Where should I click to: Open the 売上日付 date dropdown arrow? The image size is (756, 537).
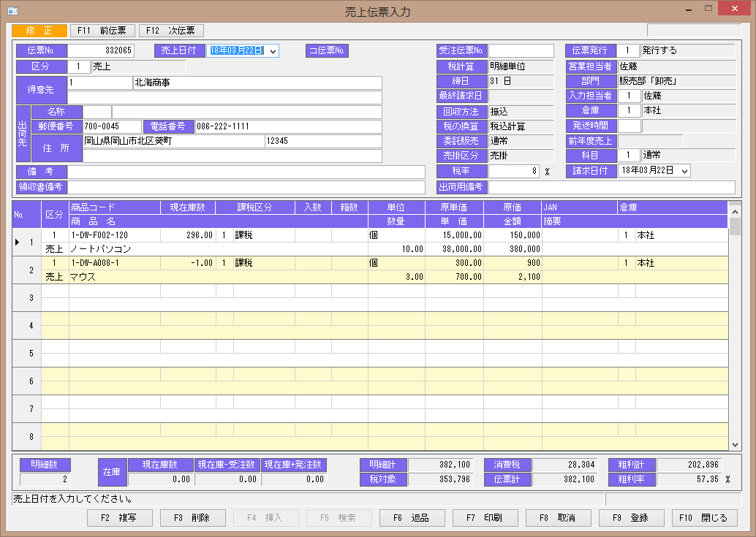(273, 51)
